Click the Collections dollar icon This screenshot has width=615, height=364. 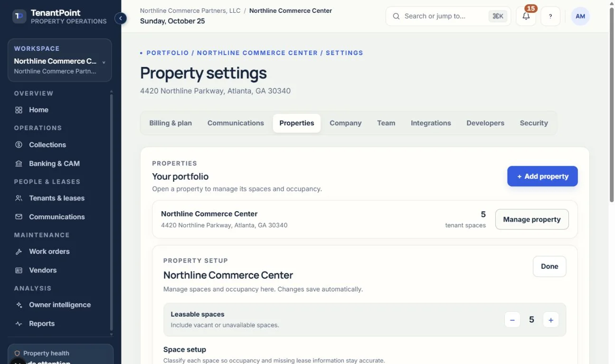point(19,145)
